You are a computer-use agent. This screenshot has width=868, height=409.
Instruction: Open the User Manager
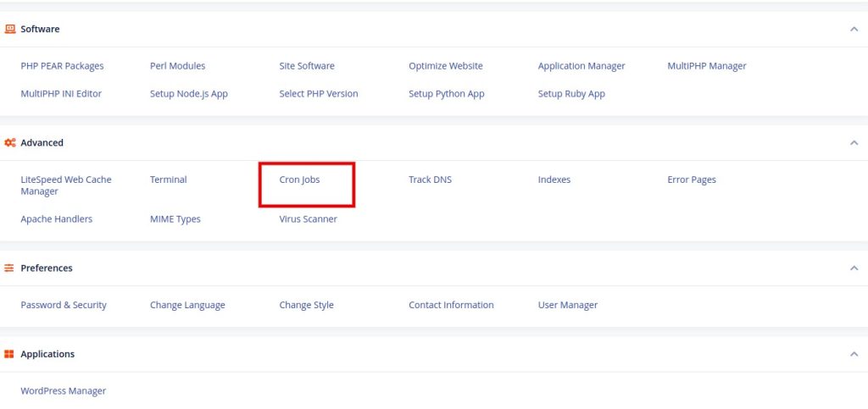pyautogui.click(x=567, y=305)
